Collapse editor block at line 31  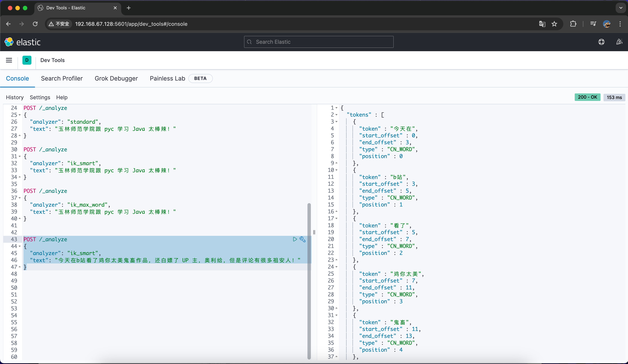click(20, 156)
